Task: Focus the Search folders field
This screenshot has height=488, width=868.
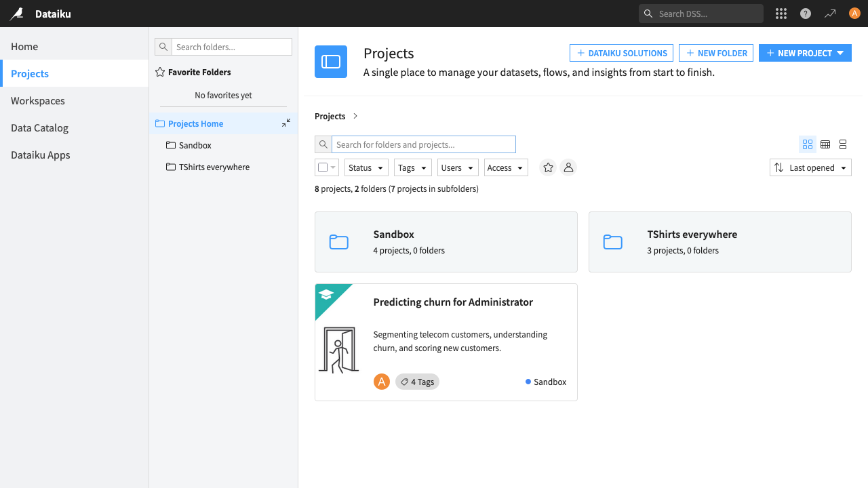Action: [x=232, y=47]
